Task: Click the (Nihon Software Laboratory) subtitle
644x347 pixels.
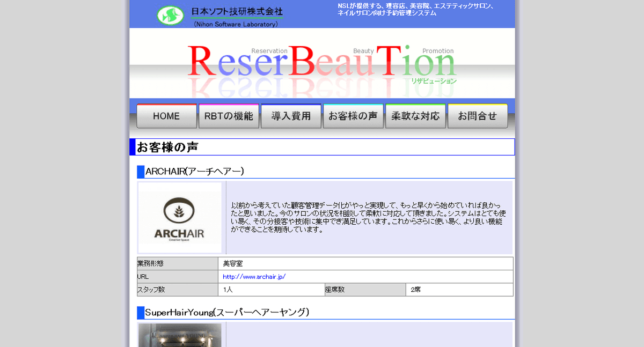Action: 236,24
